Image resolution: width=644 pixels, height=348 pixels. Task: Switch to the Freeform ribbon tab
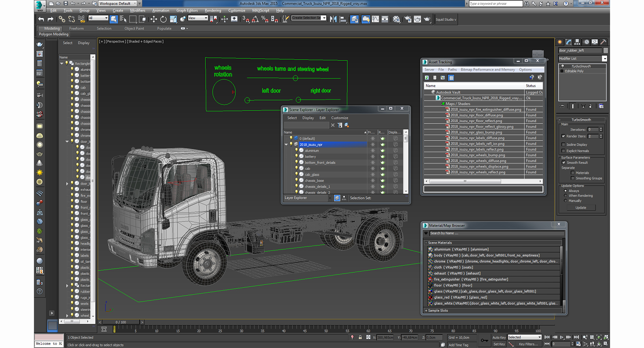[x=77, y=28]
